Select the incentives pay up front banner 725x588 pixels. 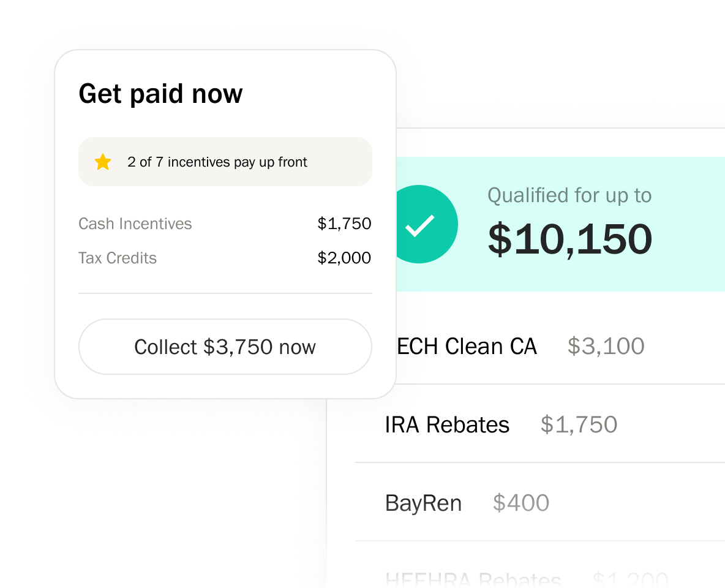pyautogui.click(x=225, y=162)
